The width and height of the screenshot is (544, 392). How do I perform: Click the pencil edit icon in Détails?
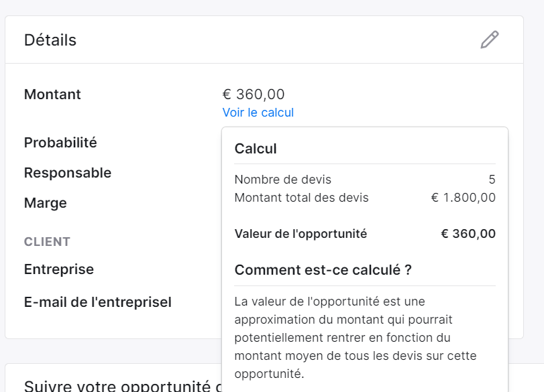pos(490,40)
